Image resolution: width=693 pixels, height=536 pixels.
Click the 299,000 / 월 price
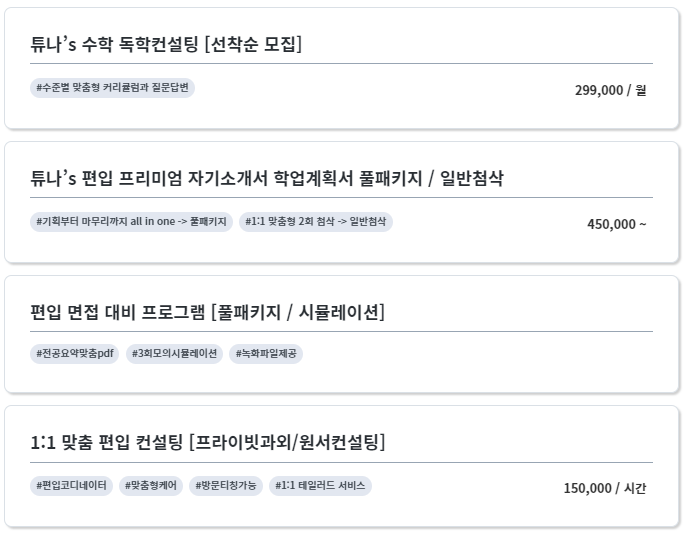tap(610, 90)
